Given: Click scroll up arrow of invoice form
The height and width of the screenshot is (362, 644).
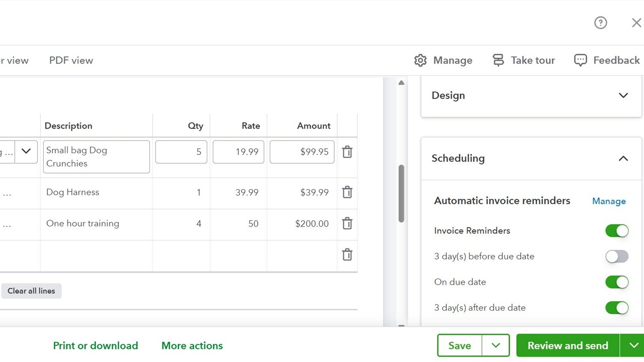Looking at the screenshot, I should tap(401, 82).
